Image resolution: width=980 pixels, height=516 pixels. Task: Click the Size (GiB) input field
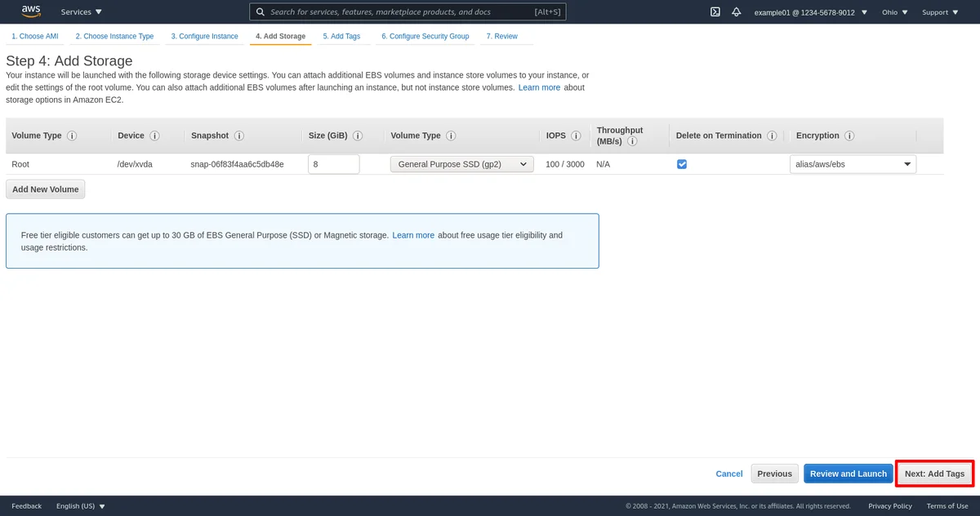coord(333,164)
